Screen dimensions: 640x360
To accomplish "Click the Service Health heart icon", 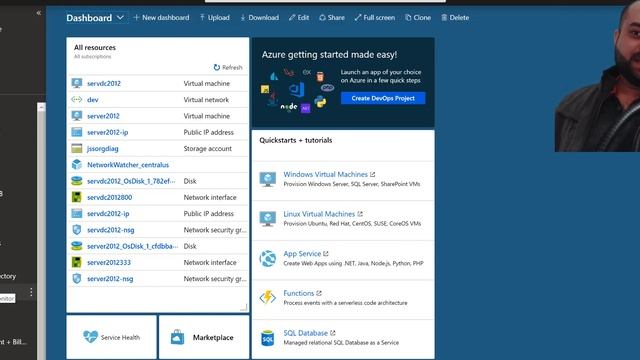I will 90,337.
